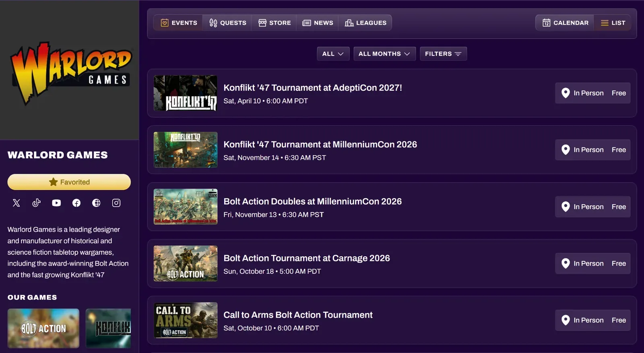Click the Carnage 2026 Bolt Action thumbnail
Image resolution: width=644 pixels, height=353 pixels.
click(x=186, y=263)
